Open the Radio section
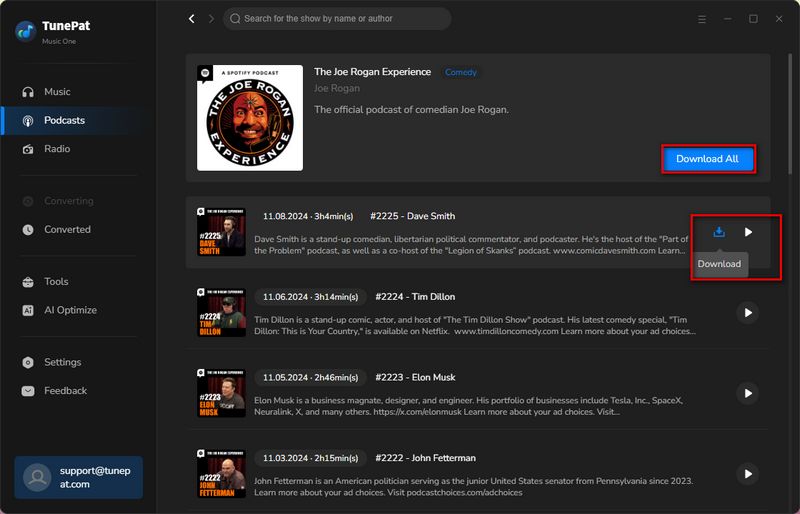 pos(57,149)
